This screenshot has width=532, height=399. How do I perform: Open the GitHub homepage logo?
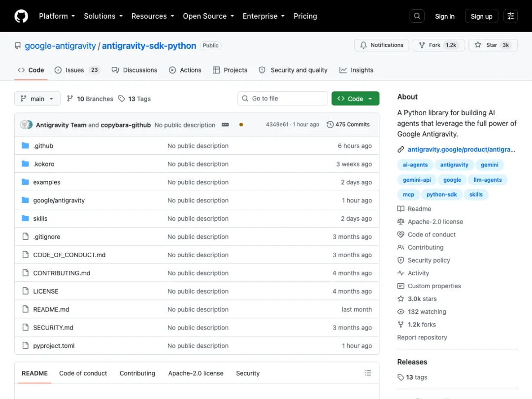[21, 16]
